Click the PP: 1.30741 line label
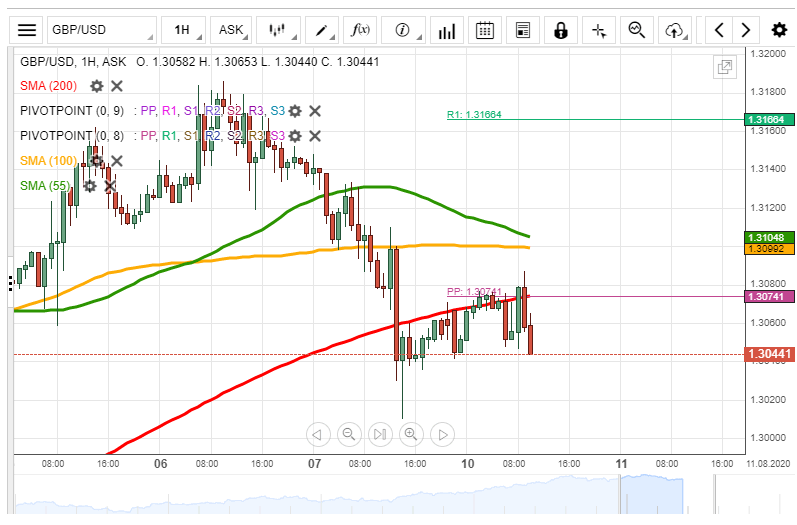 click(x=474, y=292)
